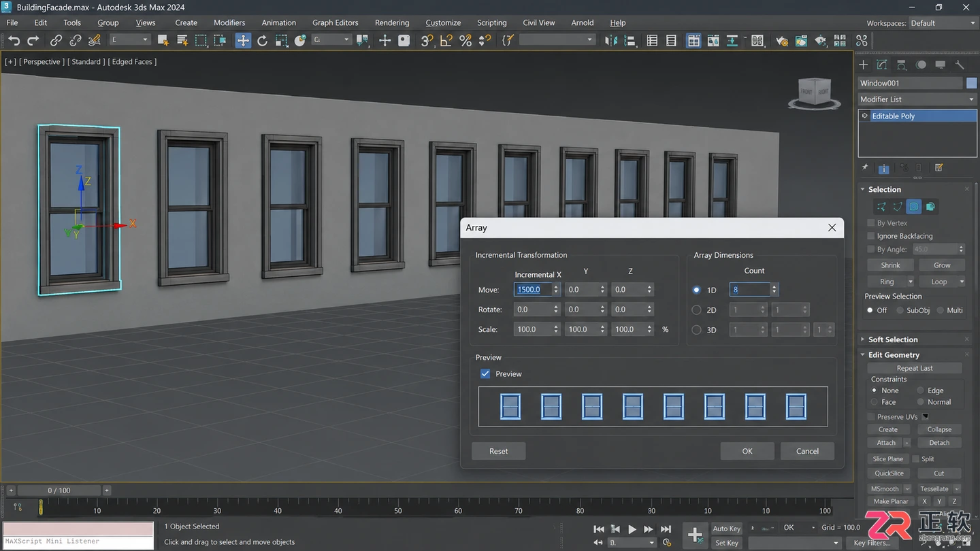The height and width of the screenshot is (551, 980).
Task: Open the Modify command panel tab
Action: point(882,65)
